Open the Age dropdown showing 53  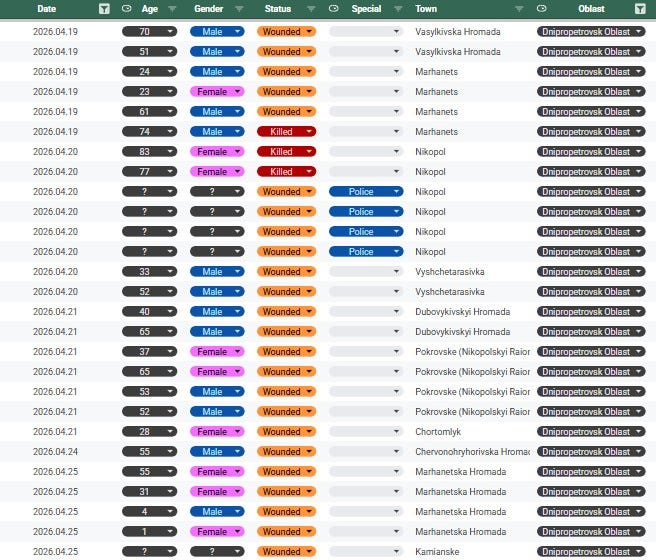(x=149, y=392)
